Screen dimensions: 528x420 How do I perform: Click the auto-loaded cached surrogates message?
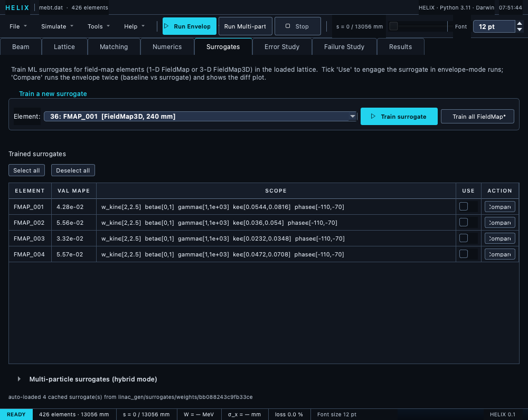[x=130, y=397]
